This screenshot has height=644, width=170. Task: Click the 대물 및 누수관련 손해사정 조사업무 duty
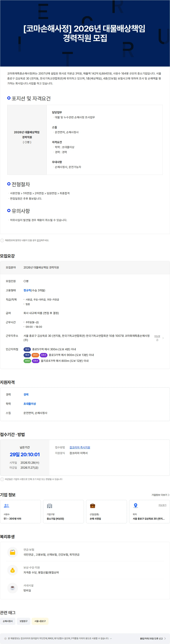[75, 117]
